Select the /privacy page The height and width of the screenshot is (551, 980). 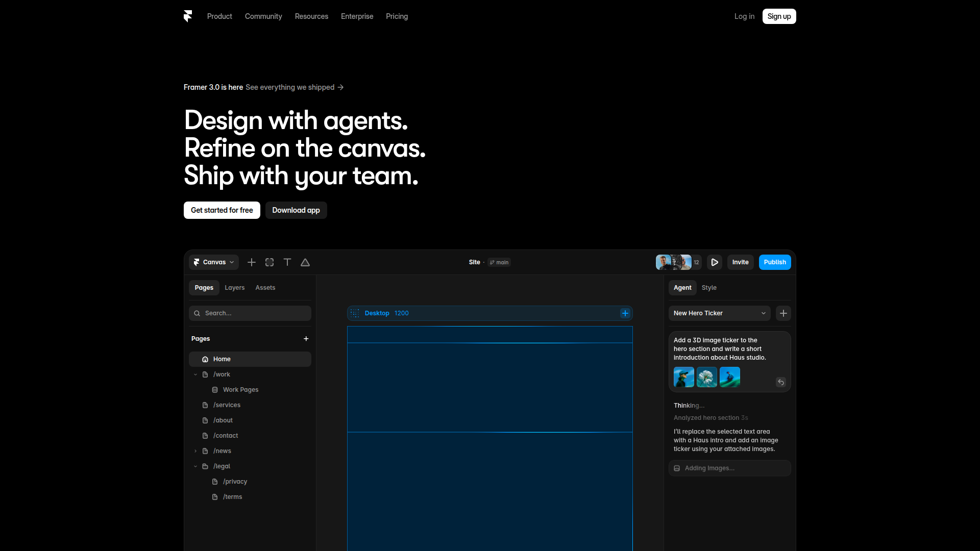tap(235, 482)
